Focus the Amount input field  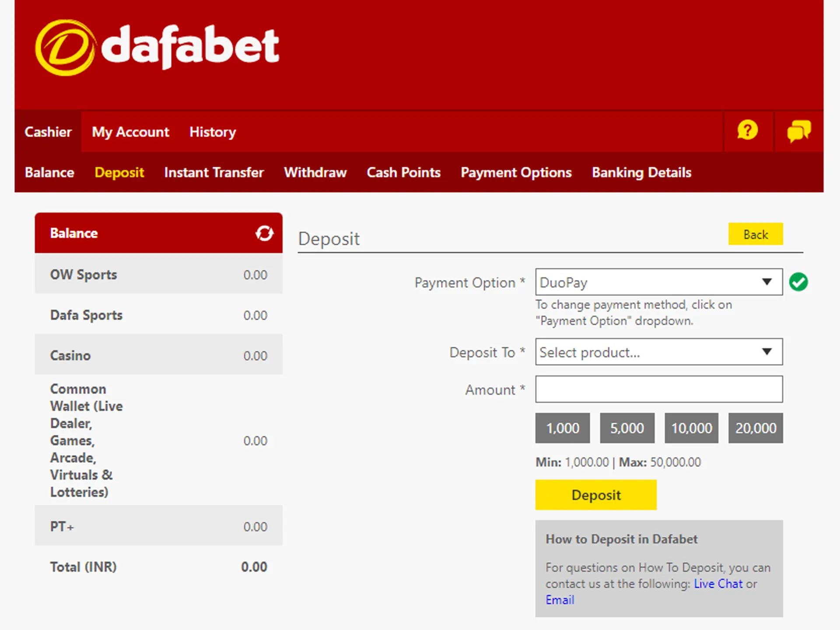[x=659, y=389]
